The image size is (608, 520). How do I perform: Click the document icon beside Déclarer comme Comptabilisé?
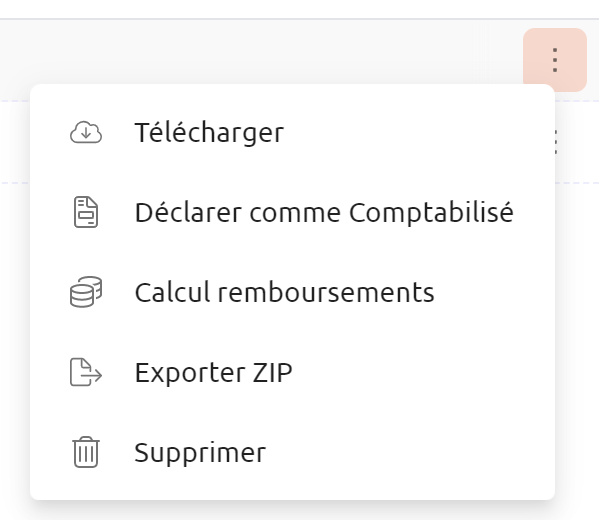point(86,212)
